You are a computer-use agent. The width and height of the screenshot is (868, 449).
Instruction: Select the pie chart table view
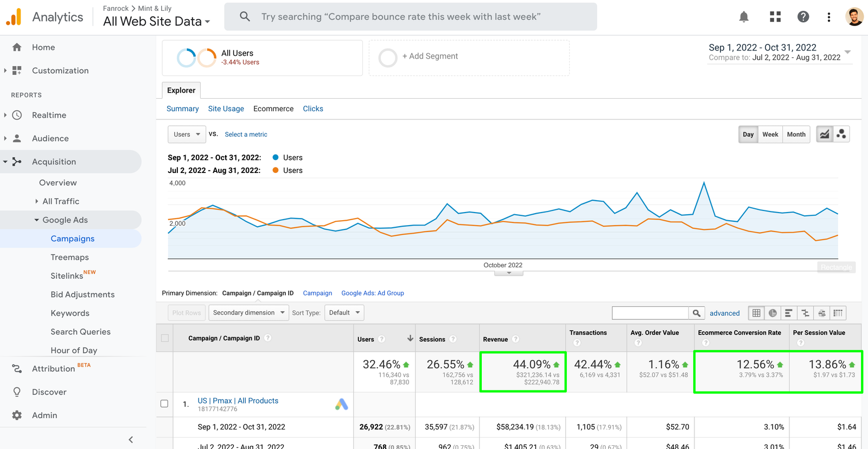point(773,313)
